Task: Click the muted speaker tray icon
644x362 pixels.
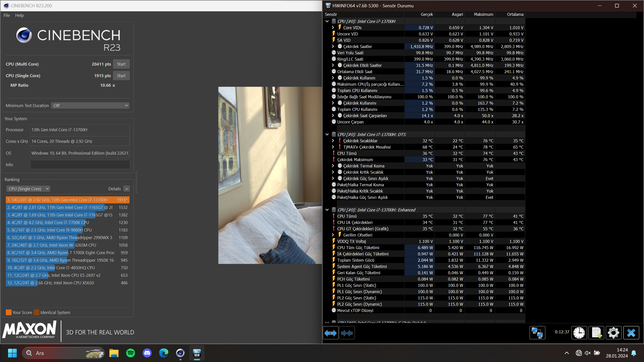Action: click(x=588, y=353)
